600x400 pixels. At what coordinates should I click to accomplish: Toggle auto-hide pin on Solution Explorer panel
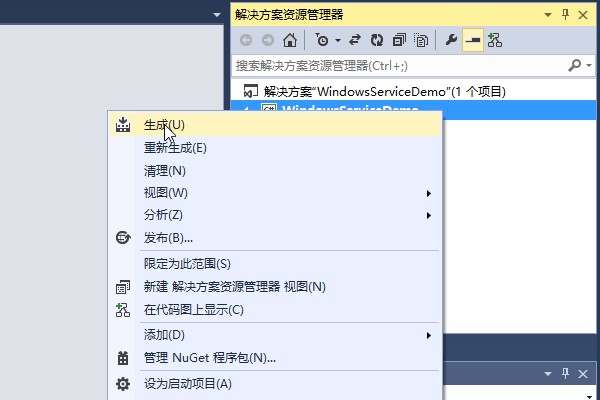point(565,14)
